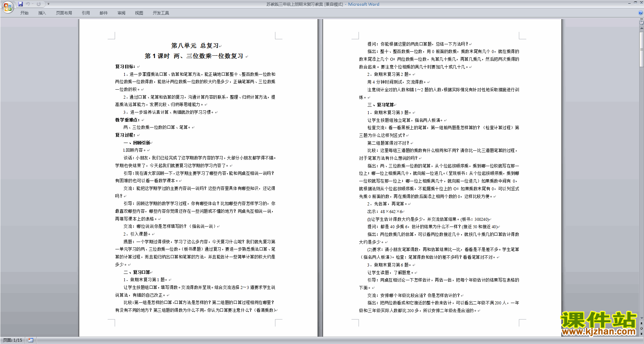The image size is (644, 344).
Task: Click the 三、复习笔算 heading on right page
Action: tap(381, 105)
